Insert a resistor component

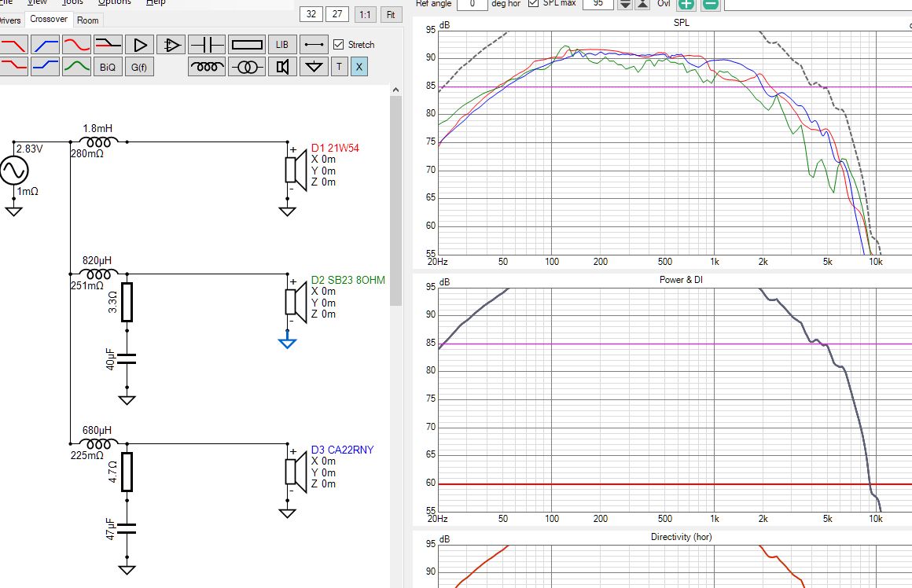click(247, 45)
